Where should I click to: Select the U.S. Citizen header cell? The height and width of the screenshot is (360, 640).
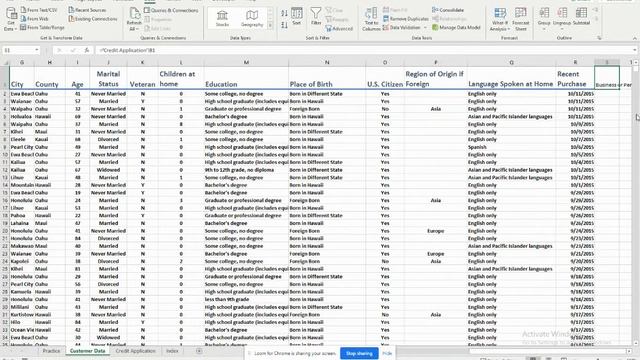pyautogui.click(x=384, y=78)
